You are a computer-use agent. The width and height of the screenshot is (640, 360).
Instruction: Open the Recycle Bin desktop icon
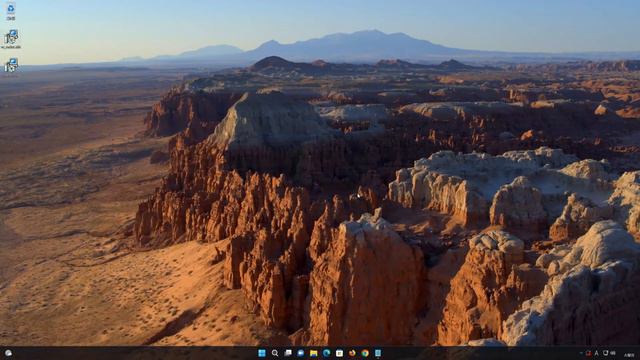[x=11, y=11]
